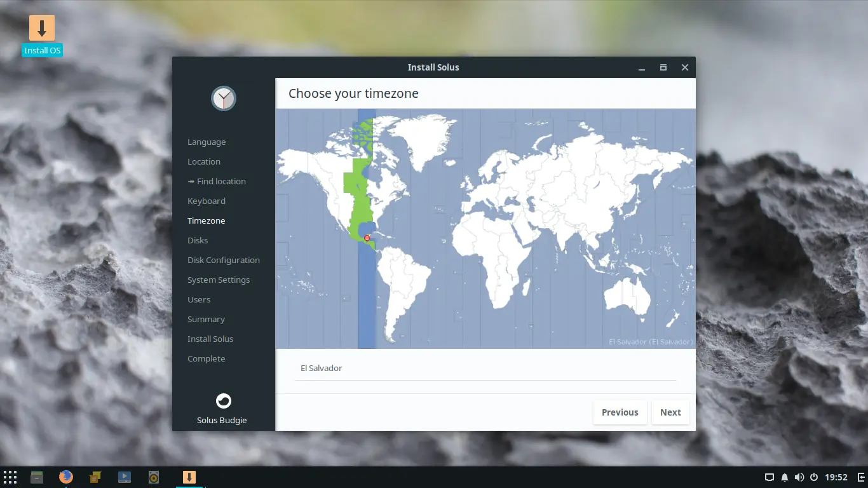Launch Firefox from the panel
The height and width of the screenshot is (488, 868).
pyautogui.click(x=66, y=477)
